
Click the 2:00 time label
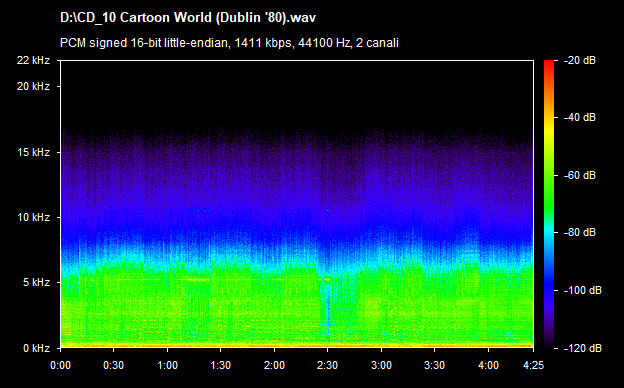pyautogui.click(x=274, y=365)
